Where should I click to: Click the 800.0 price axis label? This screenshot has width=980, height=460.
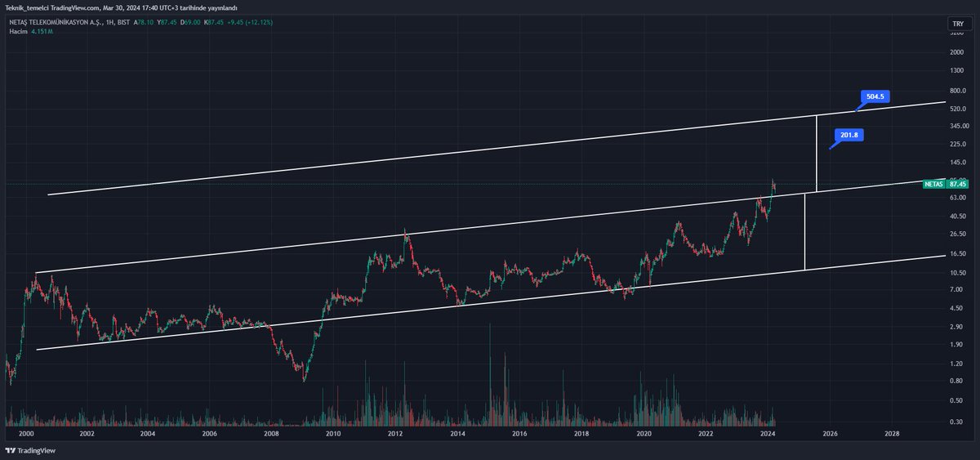[959, 91]
